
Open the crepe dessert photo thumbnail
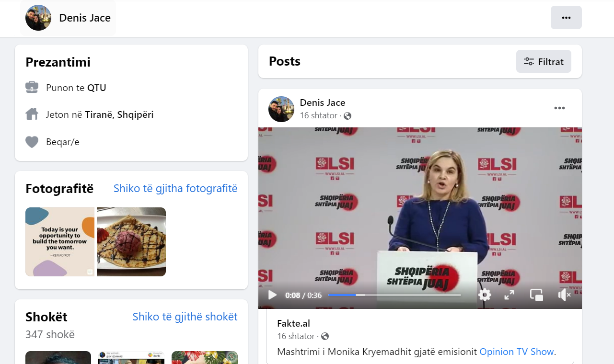(131, 242)
